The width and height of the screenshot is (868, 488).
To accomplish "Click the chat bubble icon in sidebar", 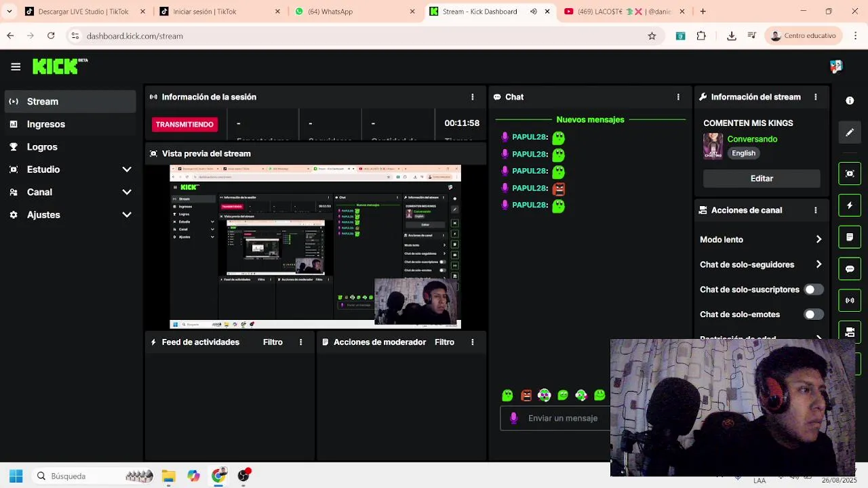I will [x=850, y=269].
